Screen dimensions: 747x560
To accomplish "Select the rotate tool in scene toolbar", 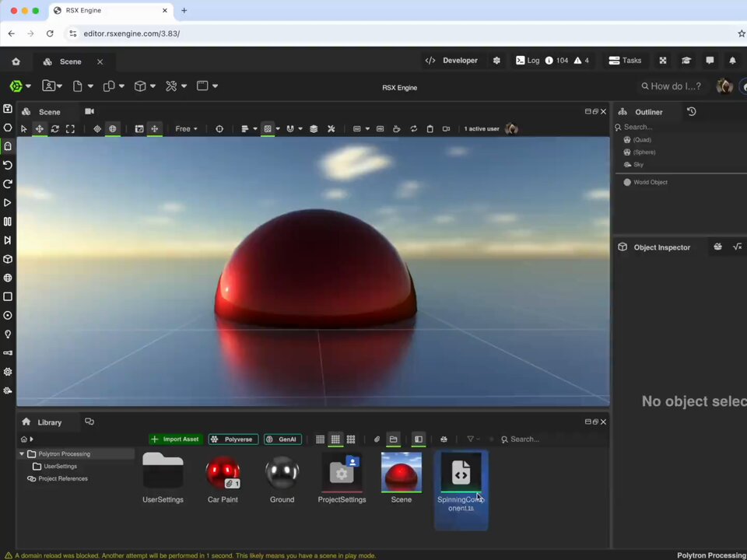I will (x=54, y=129).
